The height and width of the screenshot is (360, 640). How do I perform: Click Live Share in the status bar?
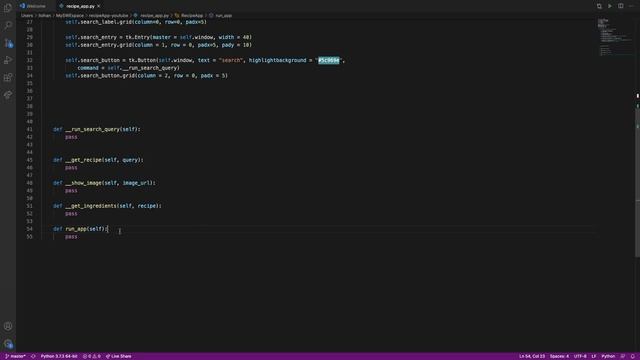[119, 356]
